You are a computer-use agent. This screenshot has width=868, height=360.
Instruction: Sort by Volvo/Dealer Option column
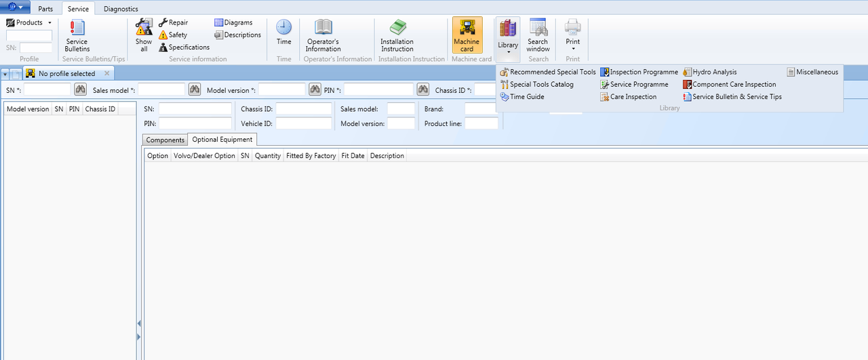(x=204, y=155)
